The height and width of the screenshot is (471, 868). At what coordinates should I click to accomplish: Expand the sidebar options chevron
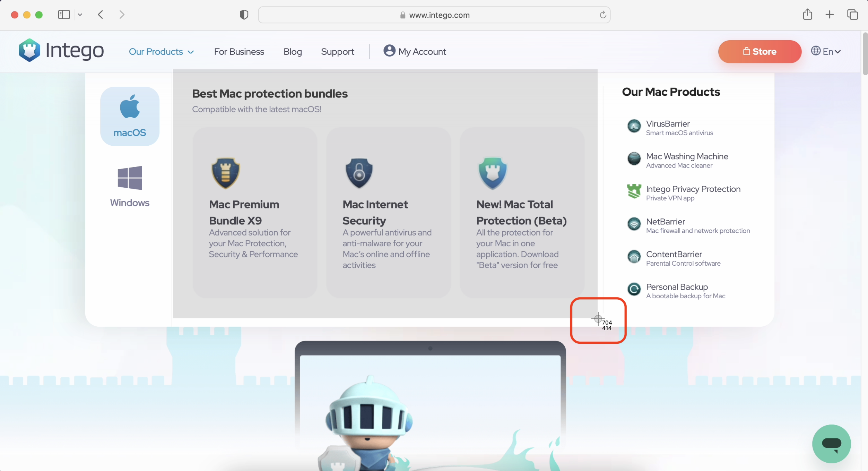[x=80, y=15]
